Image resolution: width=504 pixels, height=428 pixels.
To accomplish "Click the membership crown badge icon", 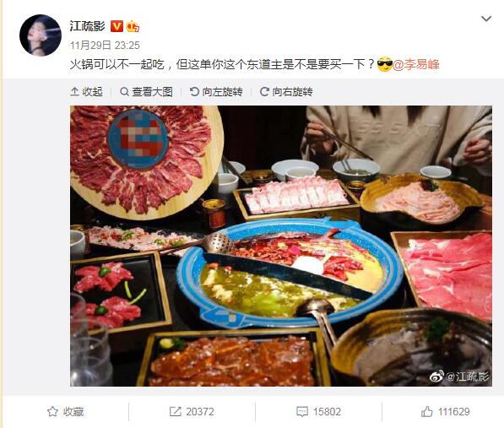I will click(x=133, y=26).
